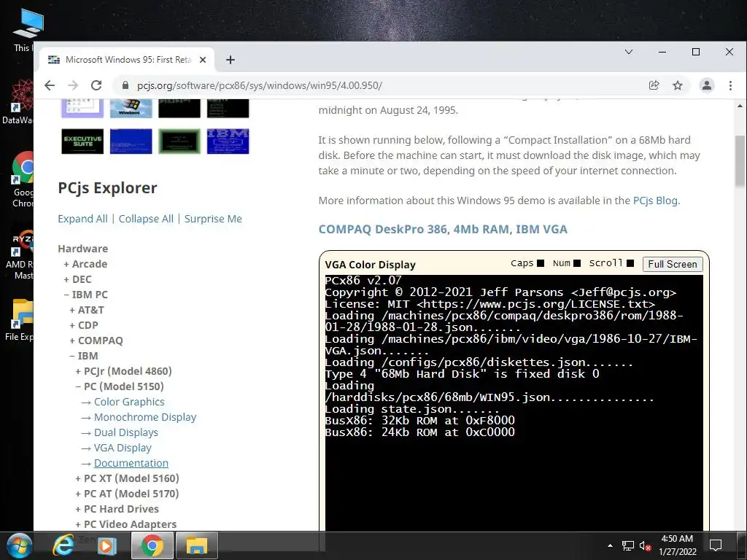Expand the AT&T tree node

point(87,309)
